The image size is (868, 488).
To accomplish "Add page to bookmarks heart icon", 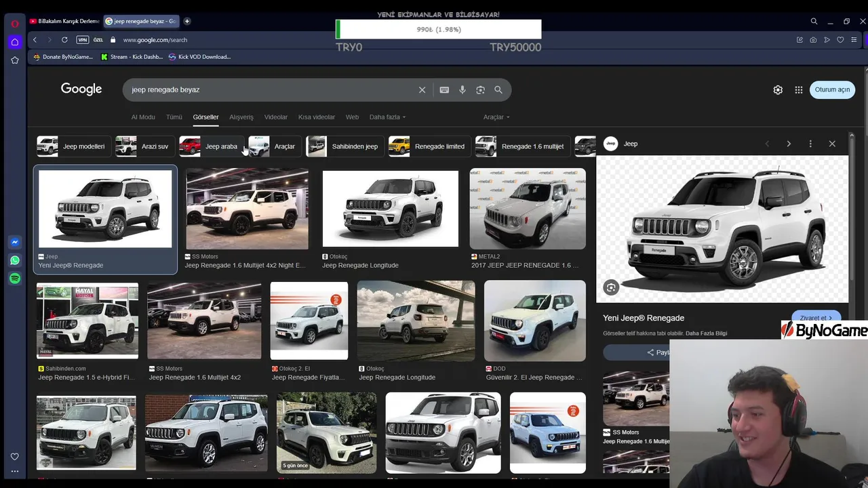I will pyautogui.click(x=840, y=40).
